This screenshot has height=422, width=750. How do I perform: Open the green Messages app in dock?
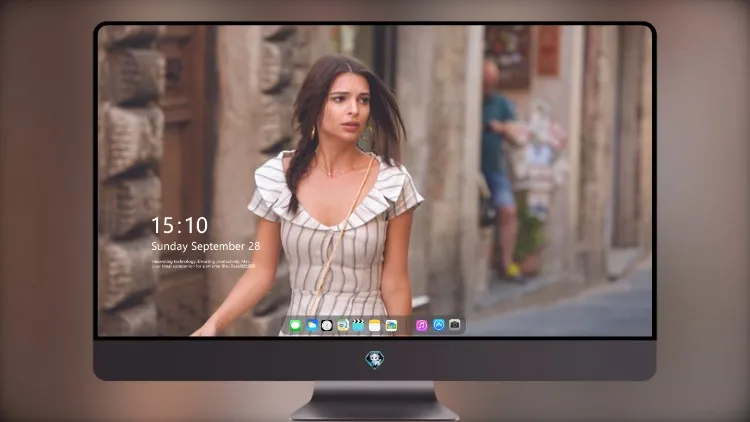point(296,326)
